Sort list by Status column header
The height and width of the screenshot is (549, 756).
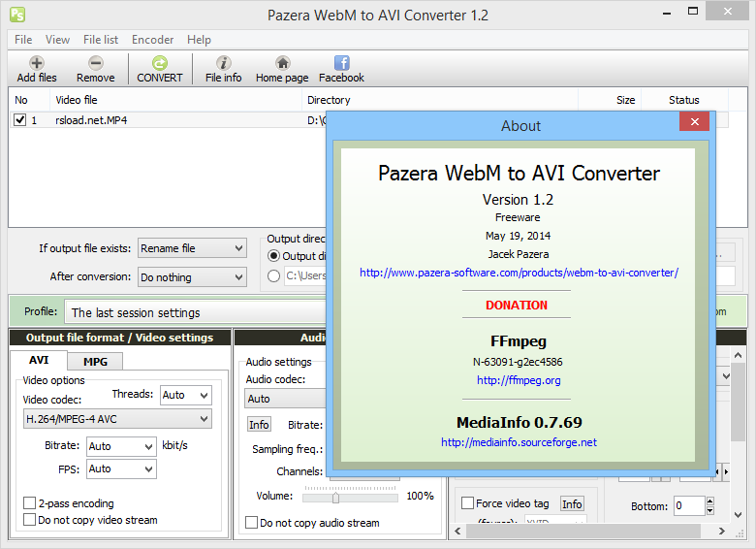pyautogui.click(x=684, y=100)
